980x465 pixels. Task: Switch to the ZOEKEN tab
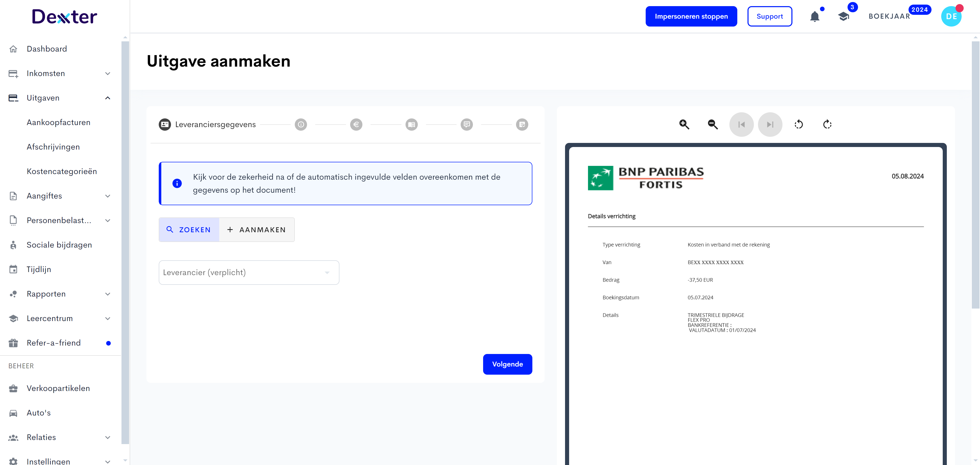(189, 230)
